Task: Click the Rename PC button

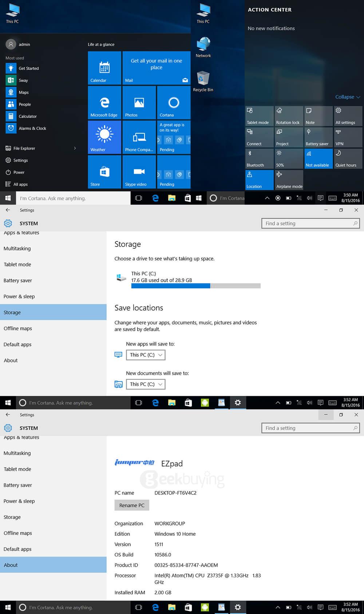Action: [132, 505]
